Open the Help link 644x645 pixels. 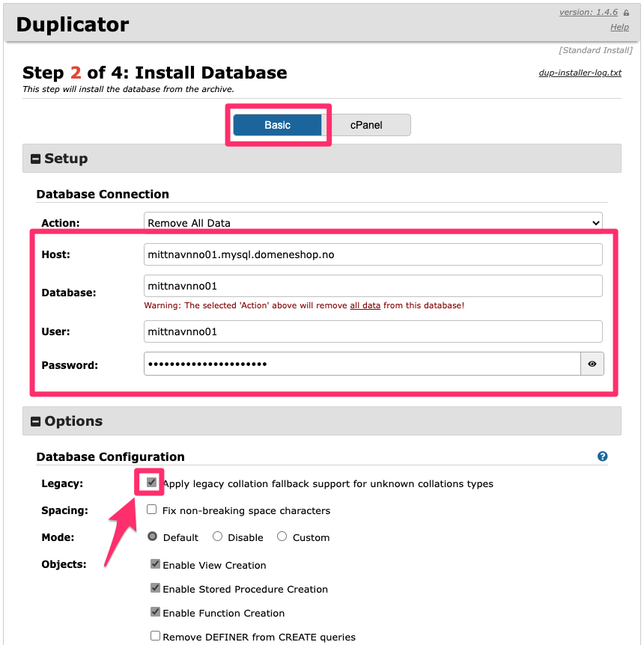click(x=619, y=27)
